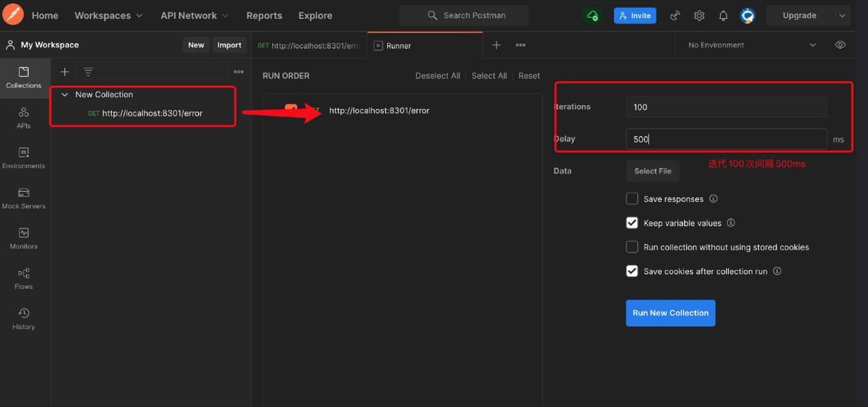Click the Search Postman field
Screen dimensions: 868x407
point(464,16)
